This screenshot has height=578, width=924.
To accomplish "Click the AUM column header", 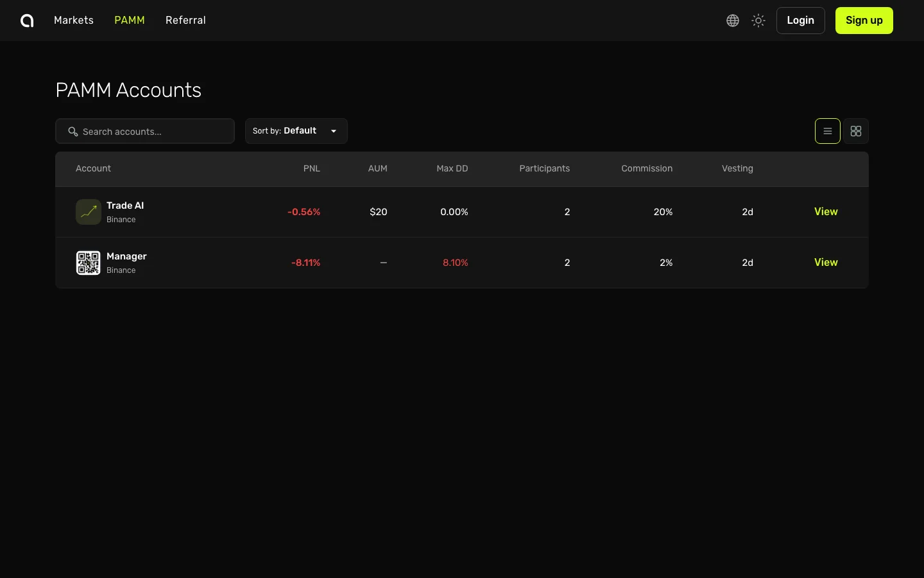I will [x=377, y=169].
